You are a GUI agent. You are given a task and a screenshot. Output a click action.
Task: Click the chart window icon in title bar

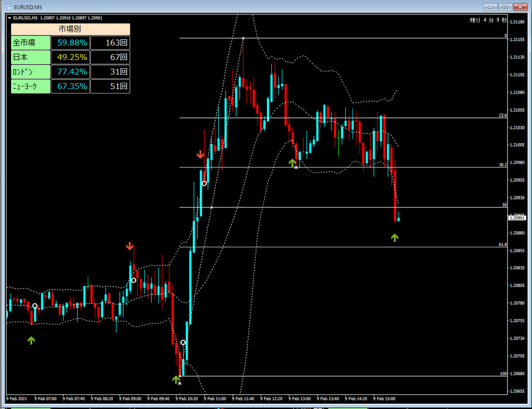pos(8,7)
